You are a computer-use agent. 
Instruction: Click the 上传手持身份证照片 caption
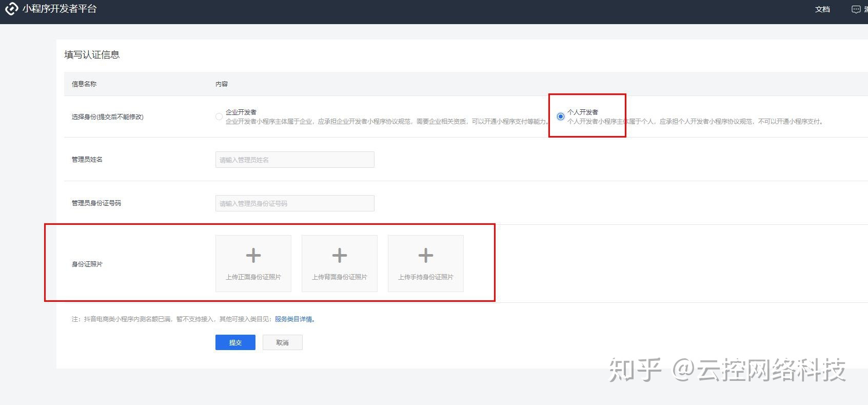pyautogui.click(x=426, y=277)
